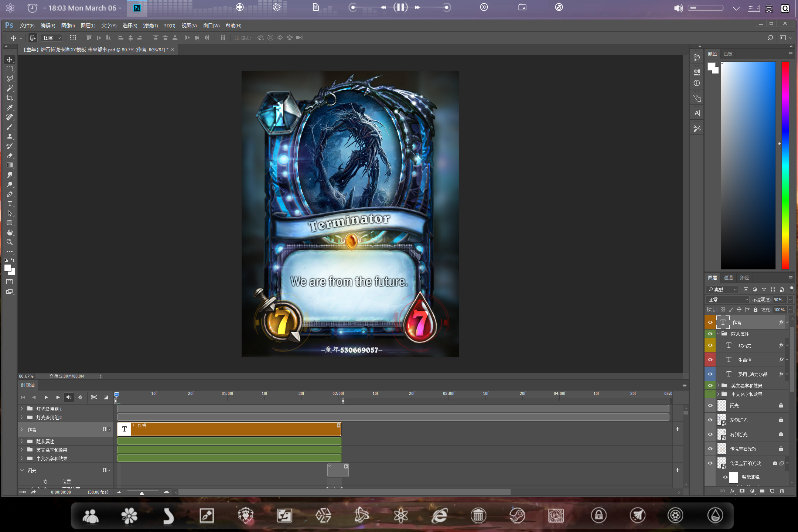
Task: Click the vertical hue spectrum slider
Action: coord(785,166)
